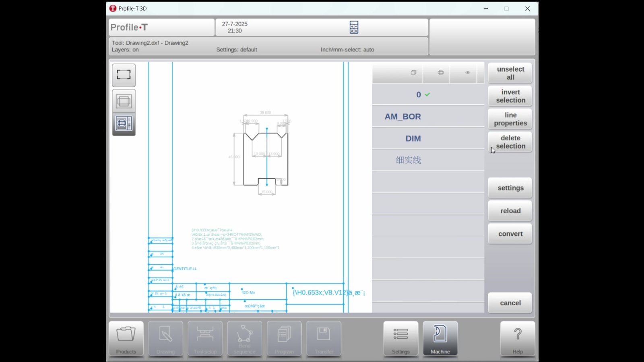
Task: Click the Tool: Drawing2.dxf text
Action: (150, 43)
